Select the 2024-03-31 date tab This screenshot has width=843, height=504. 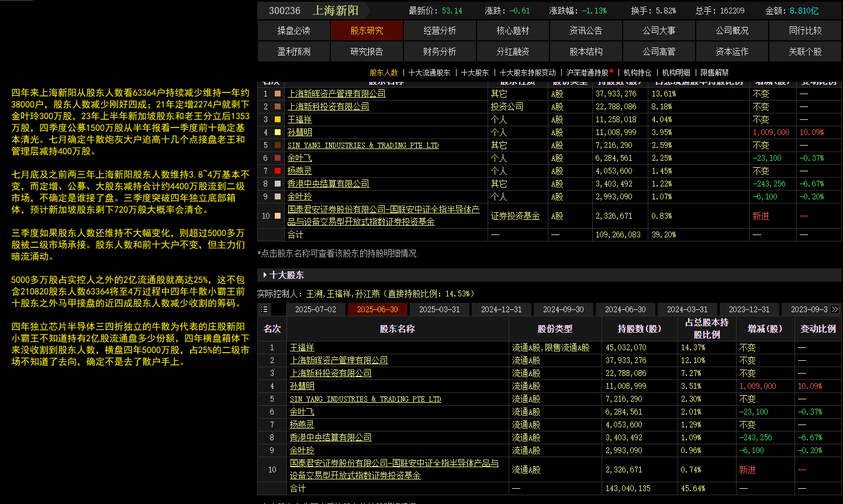(687, 309)
